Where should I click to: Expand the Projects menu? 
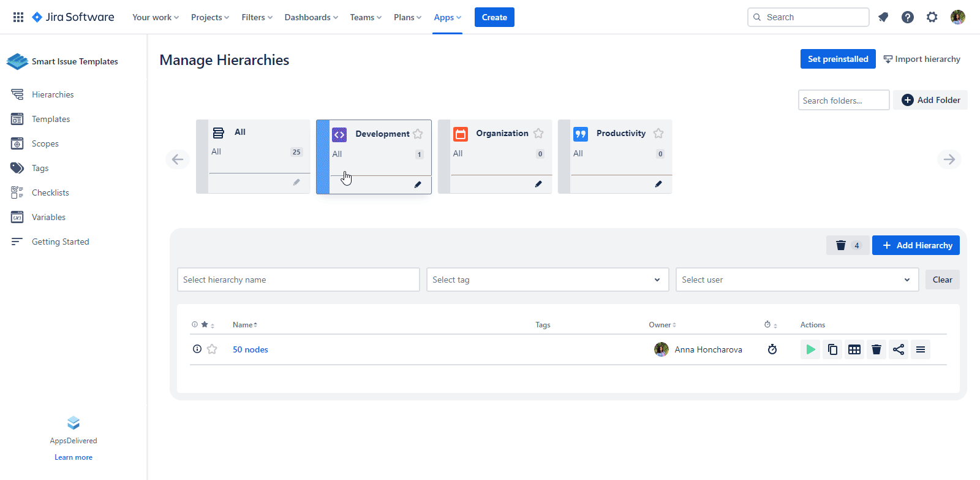coord(209,17)
